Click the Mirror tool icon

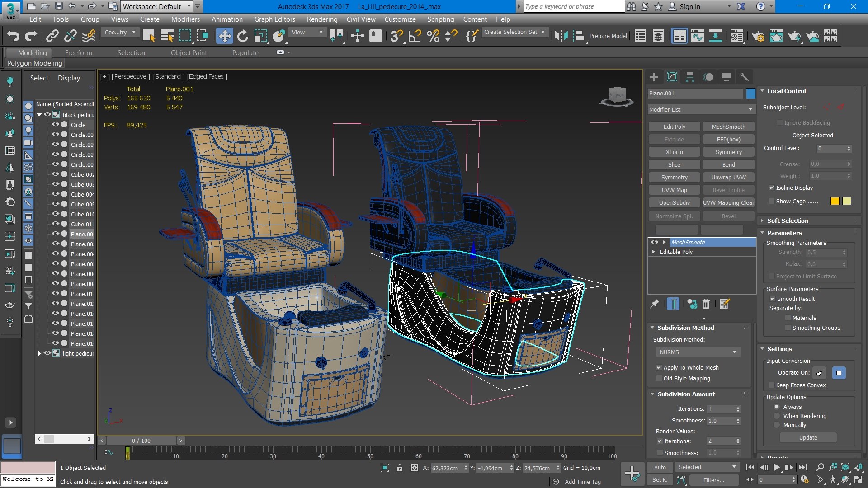[561, 36]
